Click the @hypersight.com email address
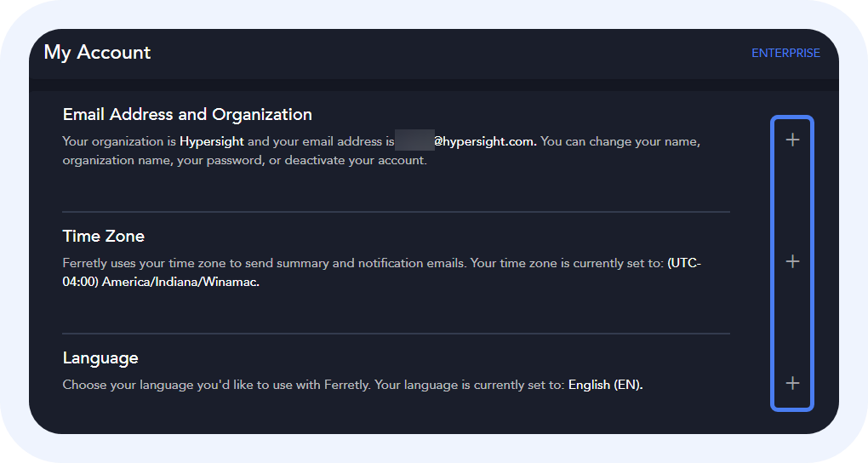 pyautogui.click(x=485, y=141)
